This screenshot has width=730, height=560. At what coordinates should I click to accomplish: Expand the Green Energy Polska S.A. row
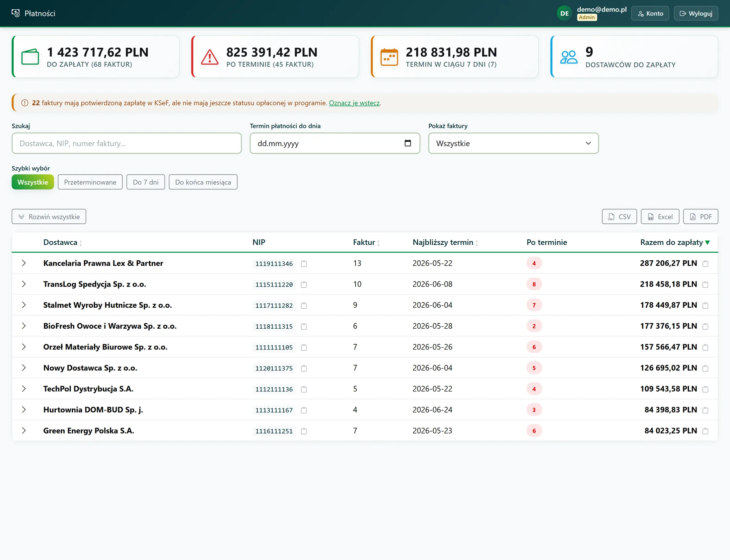(24, 430)
